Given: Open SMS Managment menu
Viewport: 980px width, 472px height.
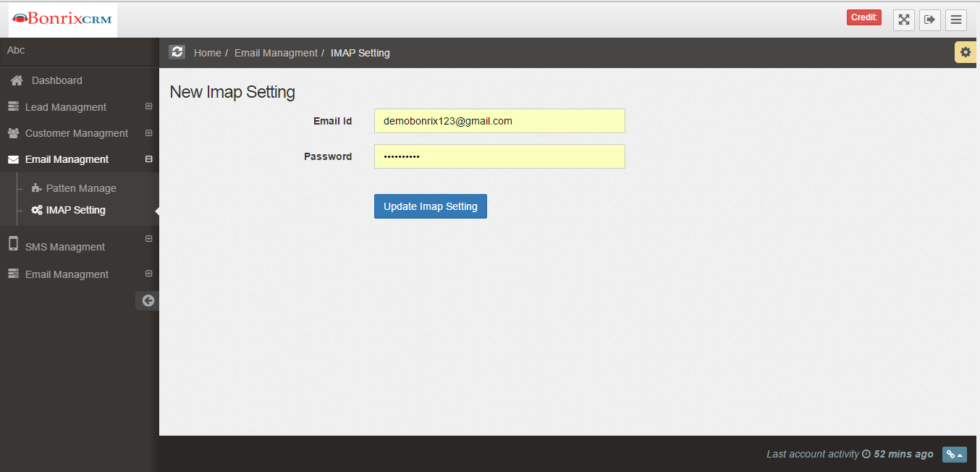Looking at the screenshot, I should 65,247.
